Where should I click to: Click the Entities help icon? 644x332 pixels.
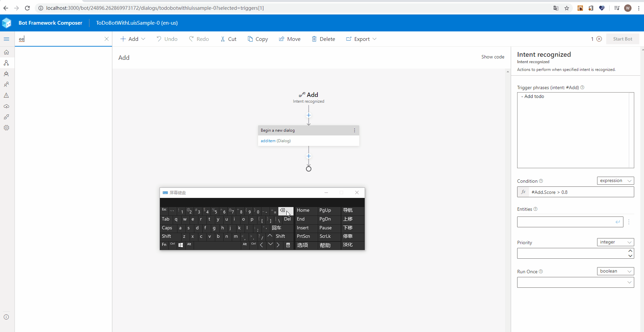pos(535,209)
